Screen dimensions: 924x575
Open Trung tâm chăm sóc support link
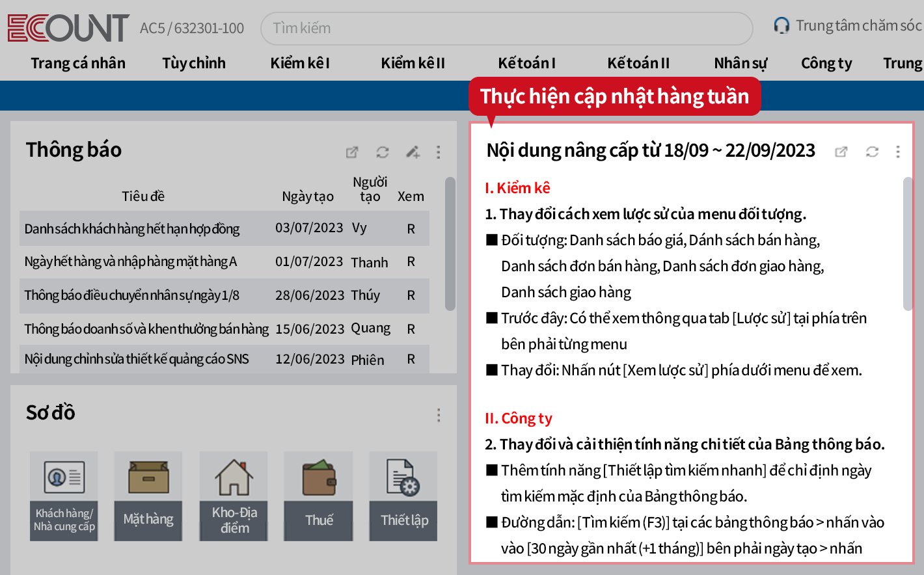(849, 25)
